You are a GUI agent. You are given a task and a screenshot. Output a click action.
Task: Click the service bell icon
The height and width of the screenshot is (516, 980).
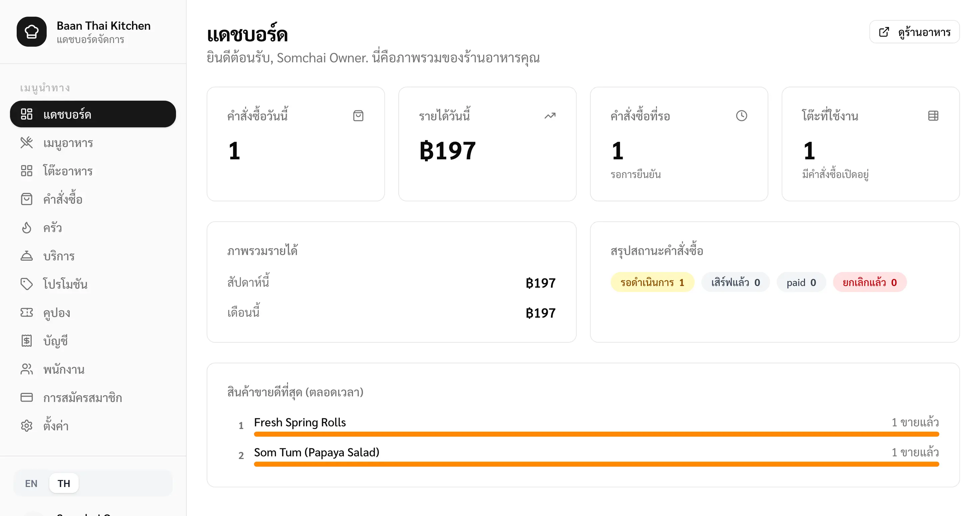pyautogui.click(x=27, y=256)
